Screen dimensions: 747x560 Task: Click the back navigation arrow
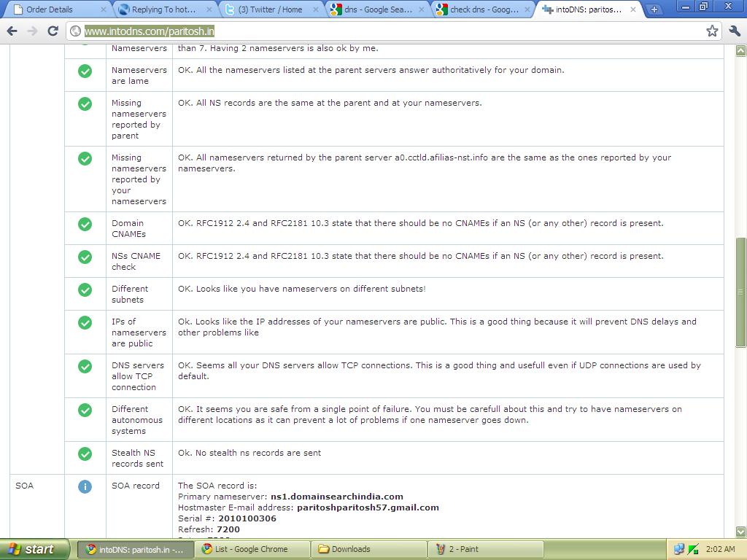[12, 31]
